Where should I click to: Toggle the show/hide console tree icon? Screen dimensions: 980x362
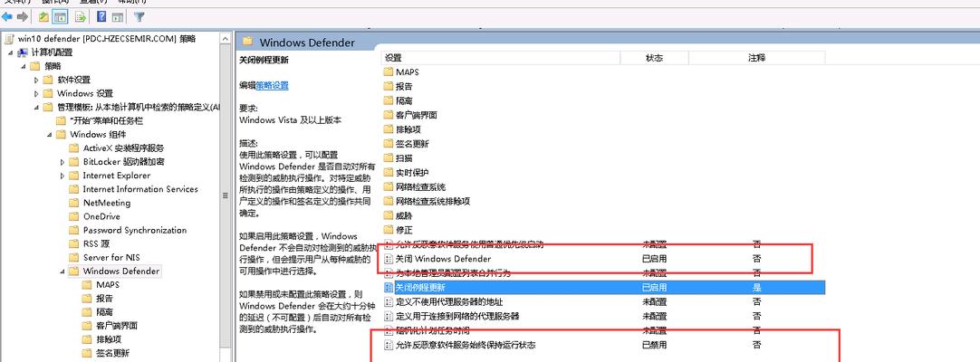[60, 17]
